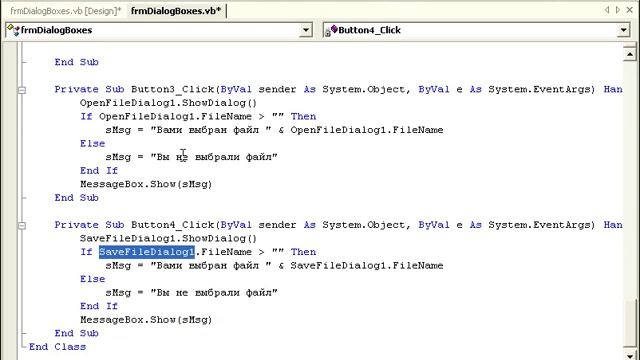The image size is (640, 360).
Task: Switch to frmDialogBoxes.vb [Design] tab
Action: click(x=66, y=11)
